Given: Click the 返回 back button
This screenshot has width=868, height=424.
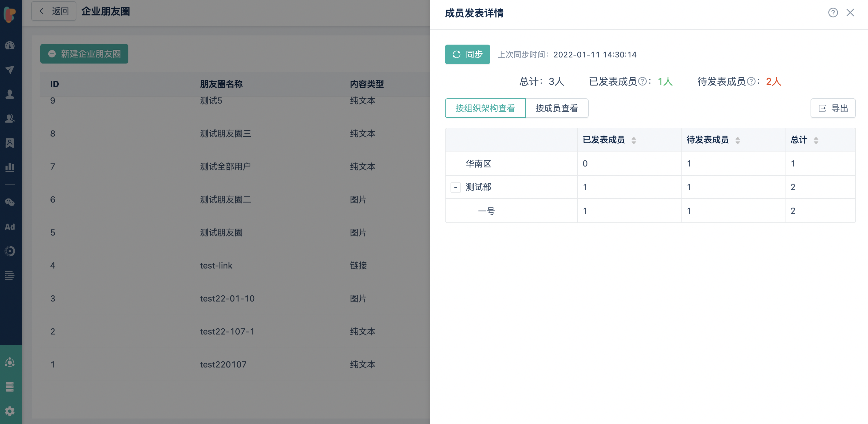Looking at the screenshot, I should (54, 11).
